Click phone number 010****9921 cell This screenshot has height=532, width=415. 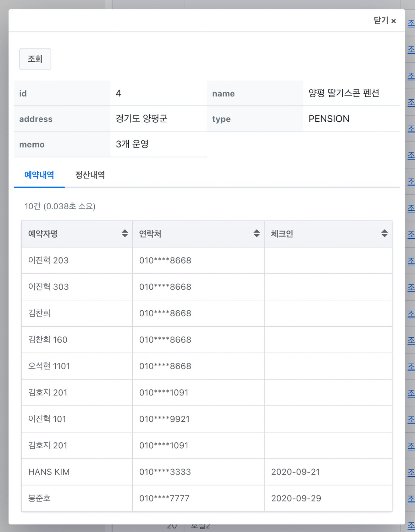click(164, 419)
